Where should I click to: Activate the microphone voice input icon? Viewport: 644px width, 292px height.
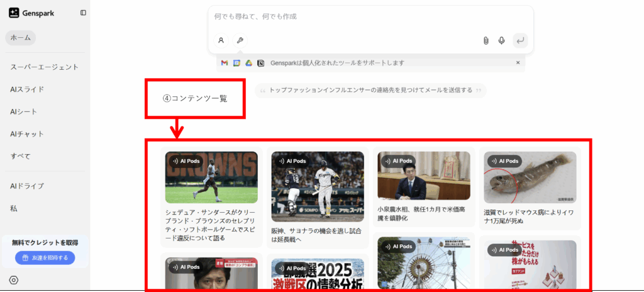[501, 40]
